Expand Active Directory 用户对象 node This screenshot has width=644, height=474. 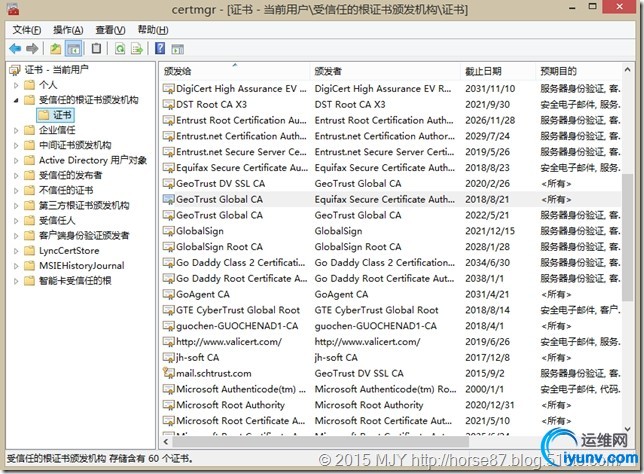[16, 160]
